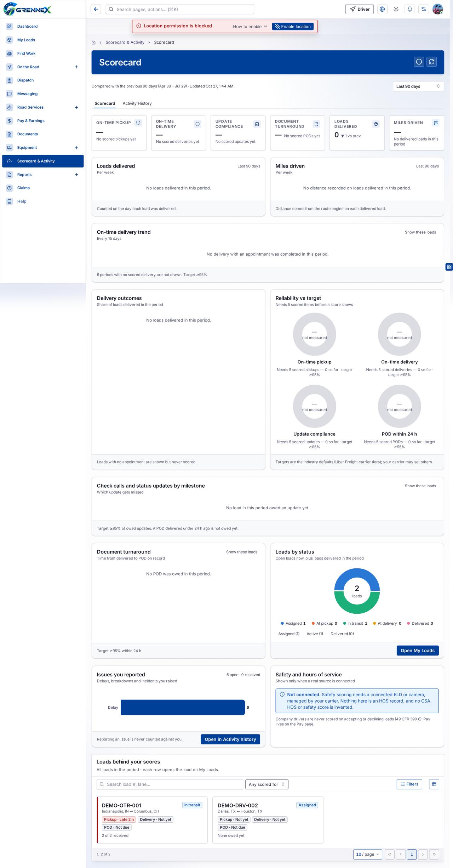Click the On-Time Delivery card icon

[198, 124]
